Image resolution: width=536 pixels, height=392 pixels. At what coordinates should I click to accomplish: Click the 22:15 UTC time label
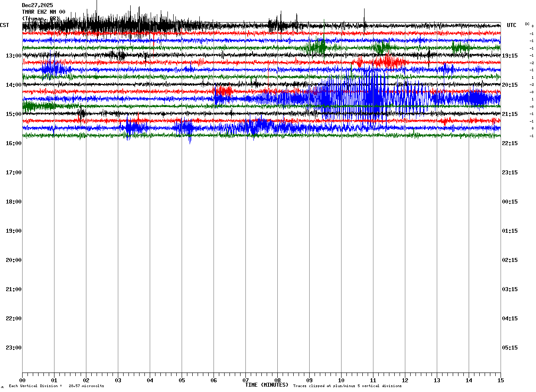point(510,143)
